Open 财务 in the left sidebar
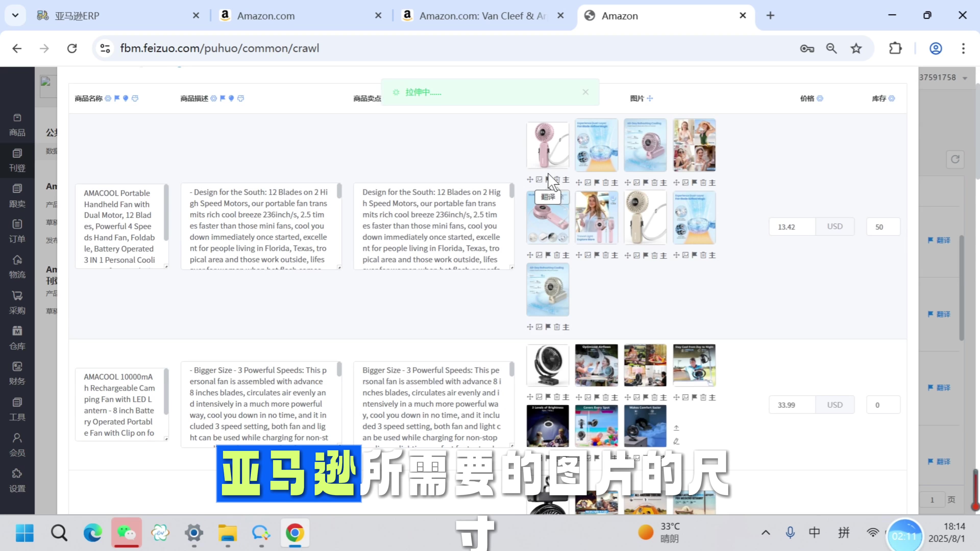Image resolution: width=980 pixels, height=551 pixels. [17, 374]
